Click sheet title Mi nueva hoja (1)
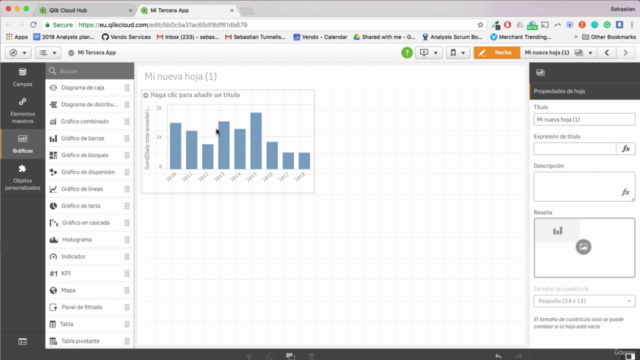Screen dimensions: 640x360 (180, 76)
